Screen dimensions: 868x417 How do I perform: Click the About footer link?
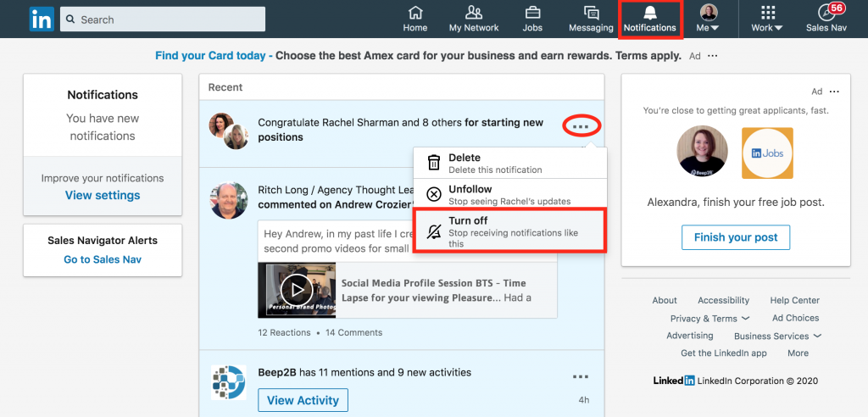[665, 300]
